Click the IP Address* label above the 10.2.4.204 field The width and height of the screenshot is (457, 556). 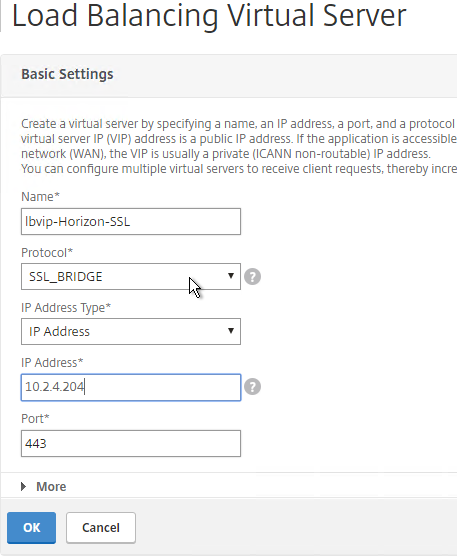coord(52,363)
